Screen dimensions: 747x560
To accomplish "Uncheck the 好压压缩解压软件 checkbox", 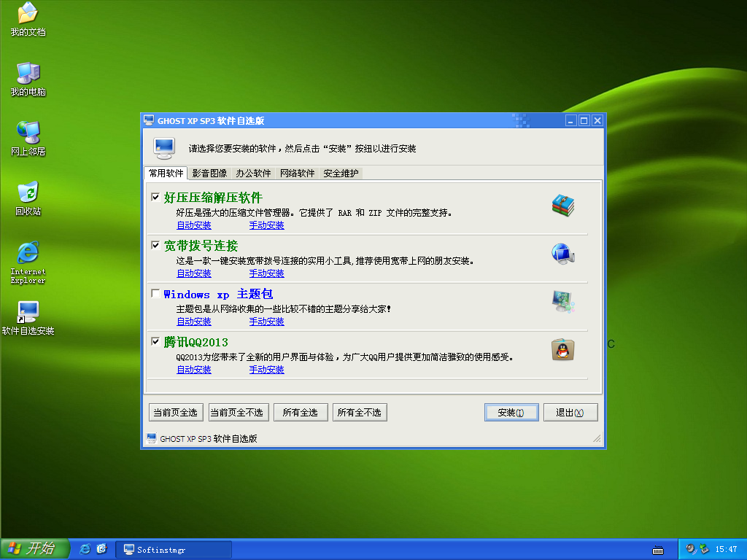I will click(x=155, y=196).
